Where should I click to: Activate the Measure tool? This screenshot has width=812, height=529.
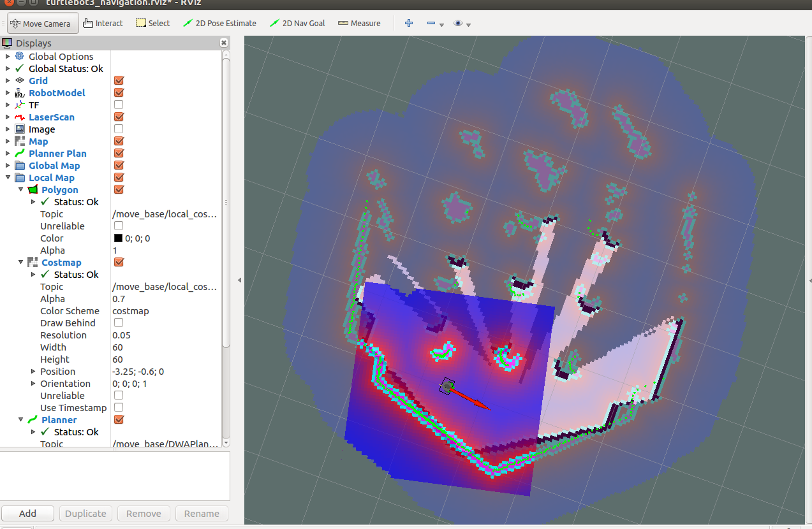359,24
